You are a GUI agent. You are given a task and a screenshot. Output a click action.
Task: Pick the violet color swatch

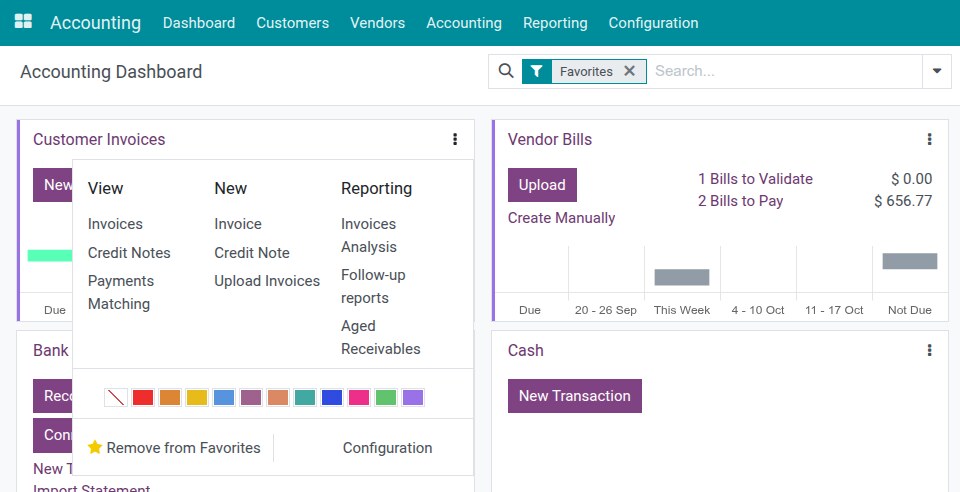(413, 398)
